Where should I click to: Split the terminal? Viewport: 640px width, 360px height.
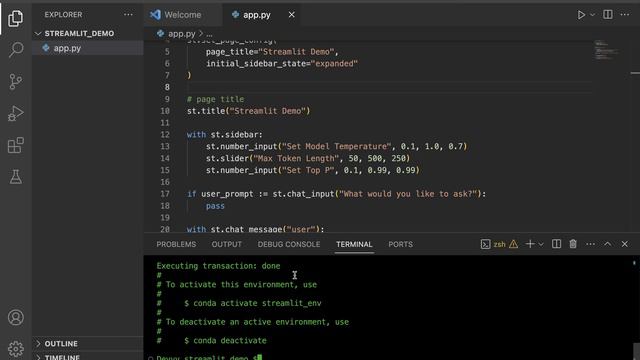tap(556, 244)
